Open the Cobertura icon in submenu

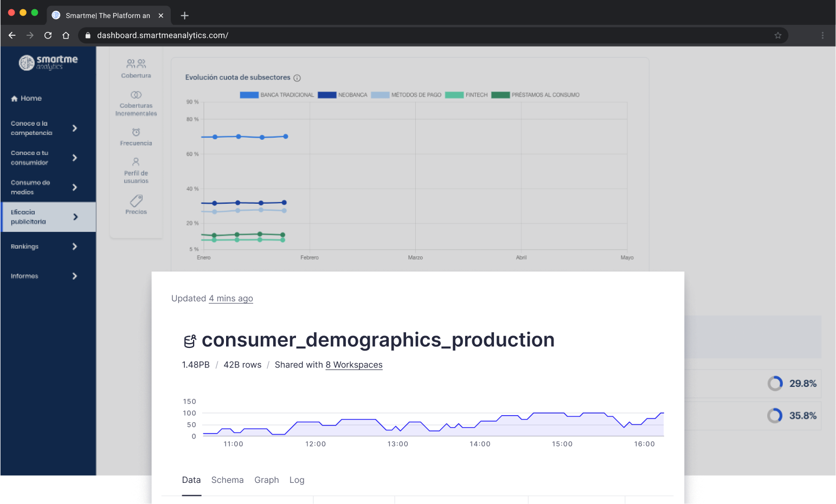[x=136, y=64]
